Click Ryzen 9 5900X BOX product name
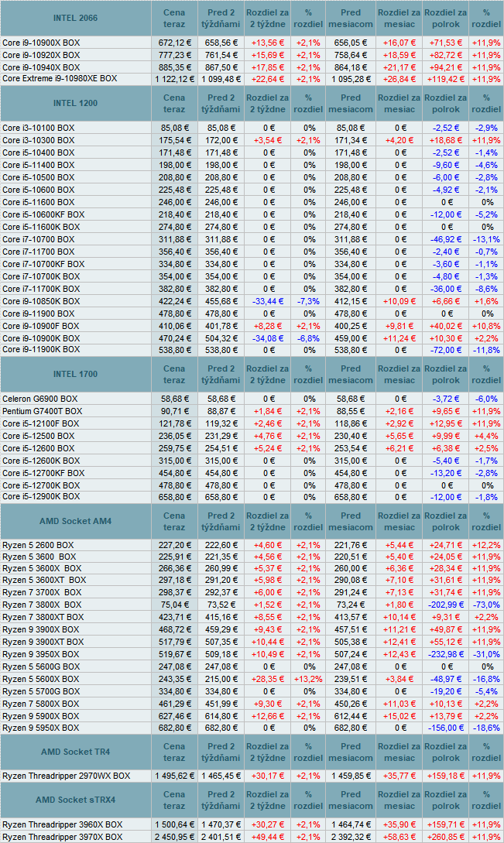Viewport: 504px width, 843px height. pos(41,716)
